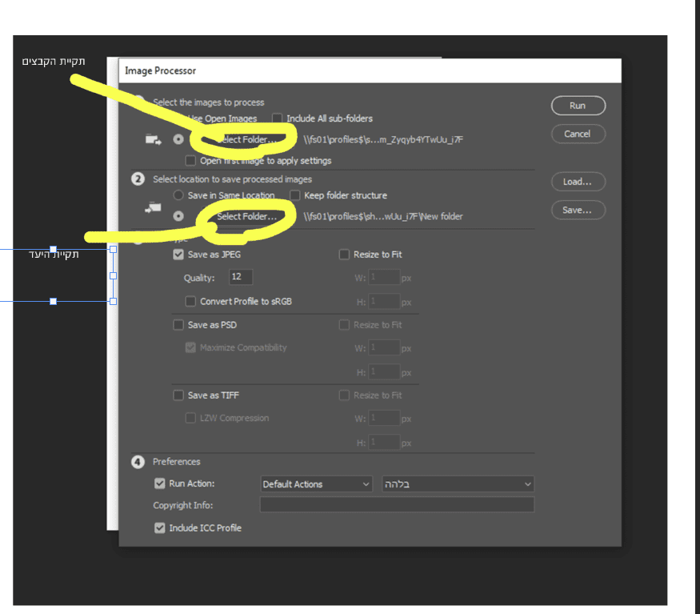Screen dimensions: 700x614
Task: Enable Resize to Fit for JPEG
Action: pos(344,255)
